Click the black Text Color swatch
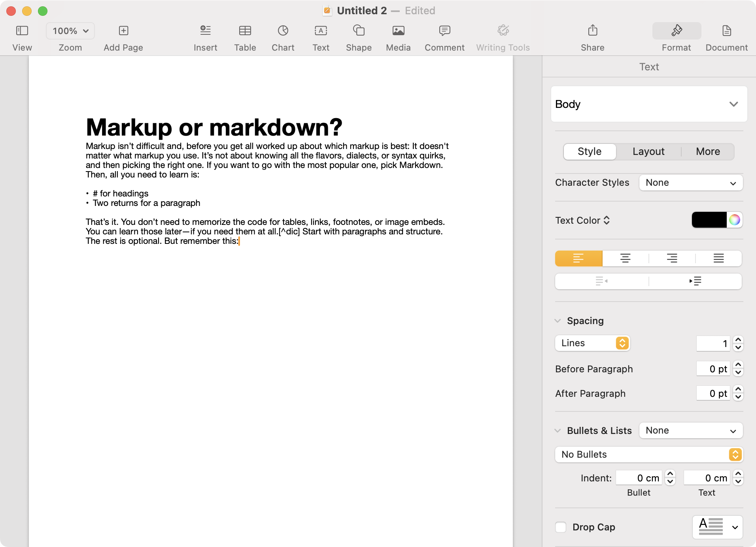The height and width of the screenshot is (547, 756). (709, 220)
